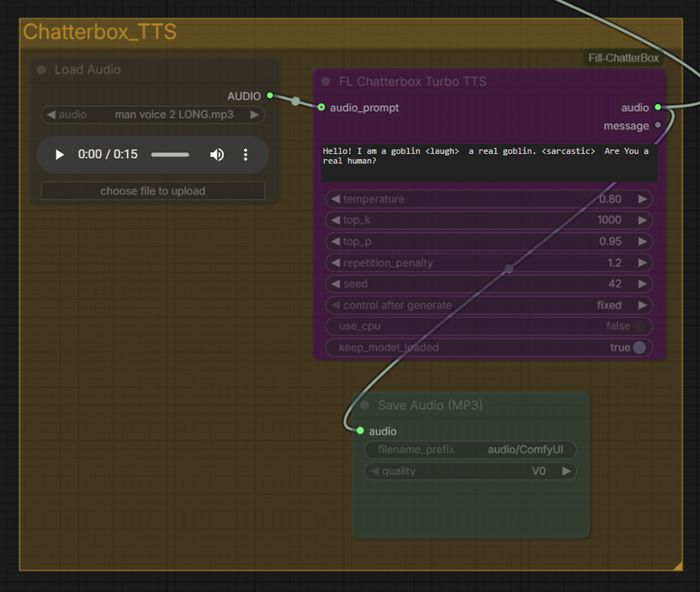
Task: Click the choose file to upload button
Action: [153, 191]
